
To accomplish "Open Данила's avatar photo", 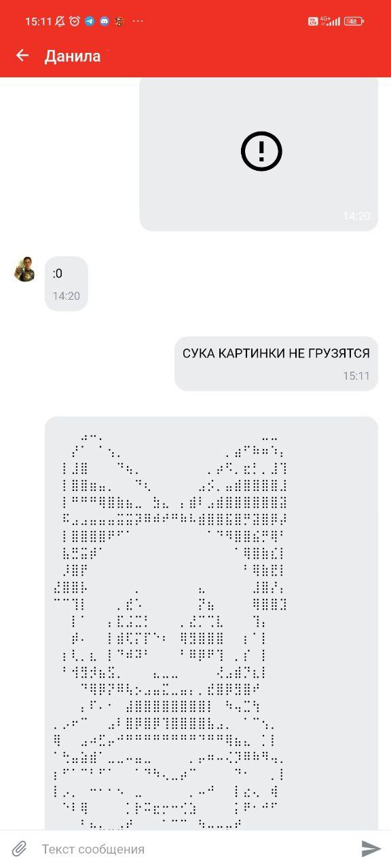I will pos(25,269).
